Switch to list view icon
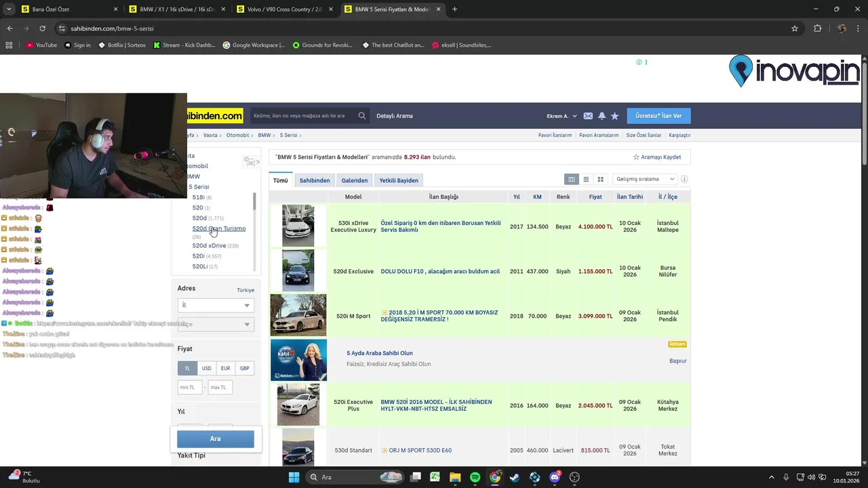The width and height of the screenshot is (868, 488). (586, 180)
